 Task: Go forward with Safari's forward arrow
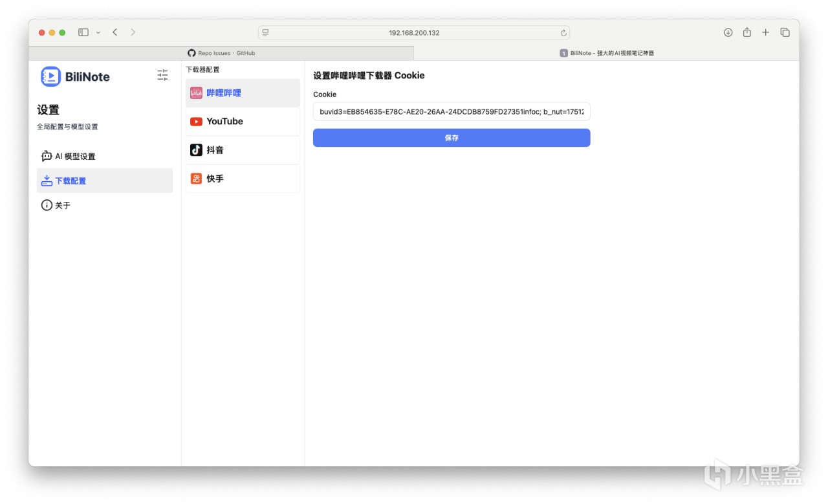click(133, 32)
